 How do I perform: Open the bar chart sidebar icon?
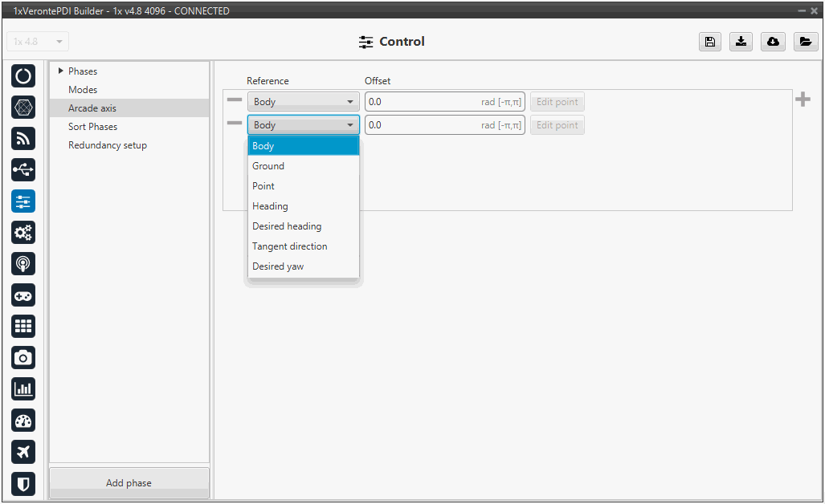coord(23,388)
